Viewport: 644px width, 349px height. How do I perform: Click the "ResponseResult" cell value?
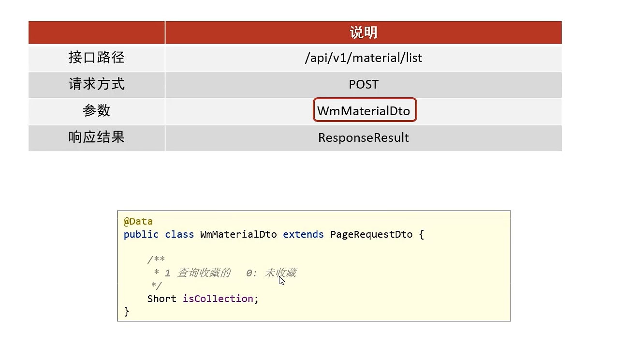[x=364, y=138]
